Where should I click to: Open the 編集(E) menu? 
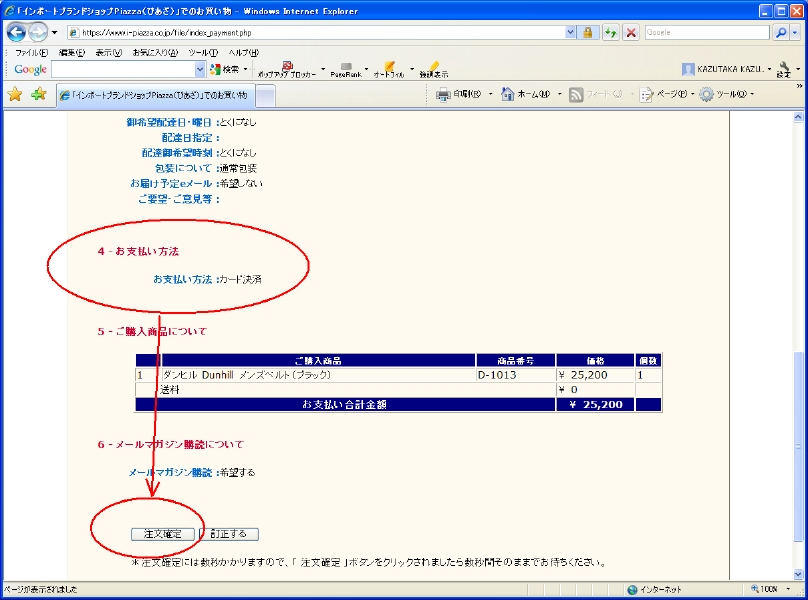(x=72, y=53)
